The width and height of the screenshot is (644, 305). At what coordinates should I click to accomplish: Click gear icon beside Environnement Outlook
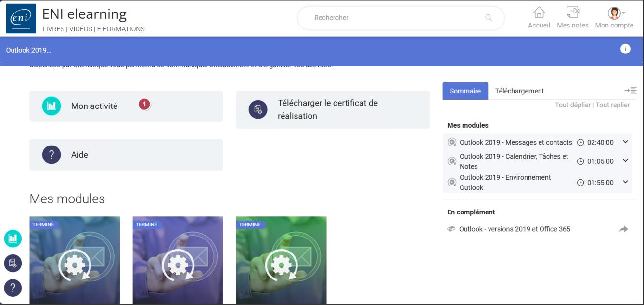(452, 183)
